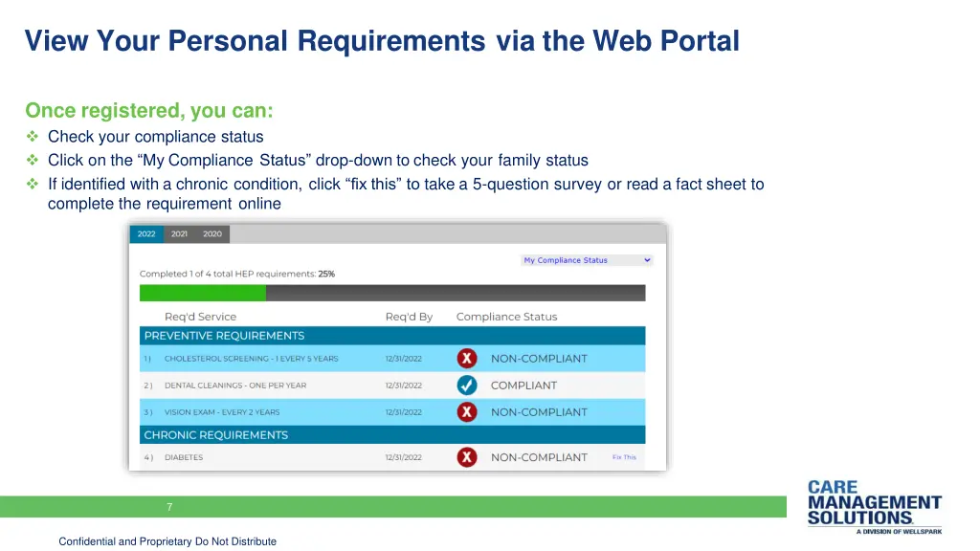Click the blue checkmark icon for Dental Cleanings
The image size is (980, 551).
click(x=467, y=386)
